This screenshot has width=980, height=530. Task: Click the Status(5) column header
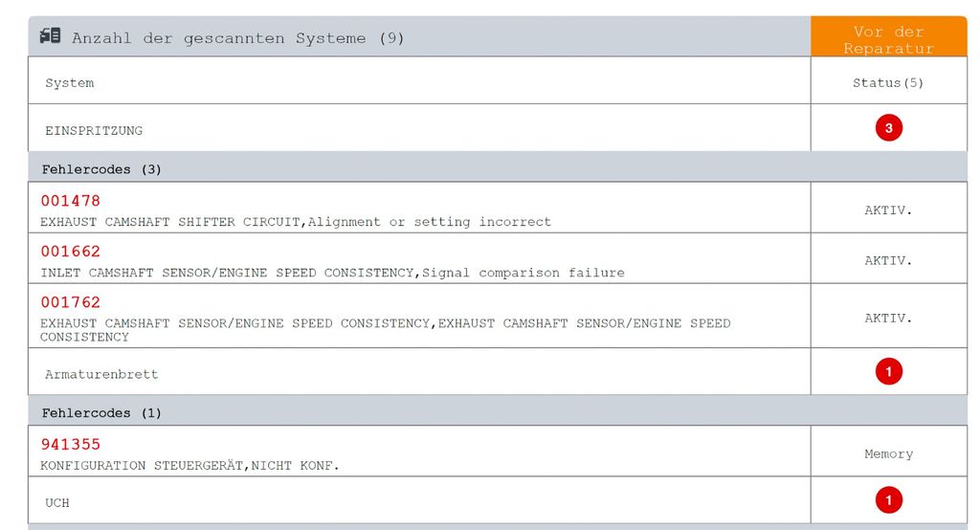click(888, 82)
